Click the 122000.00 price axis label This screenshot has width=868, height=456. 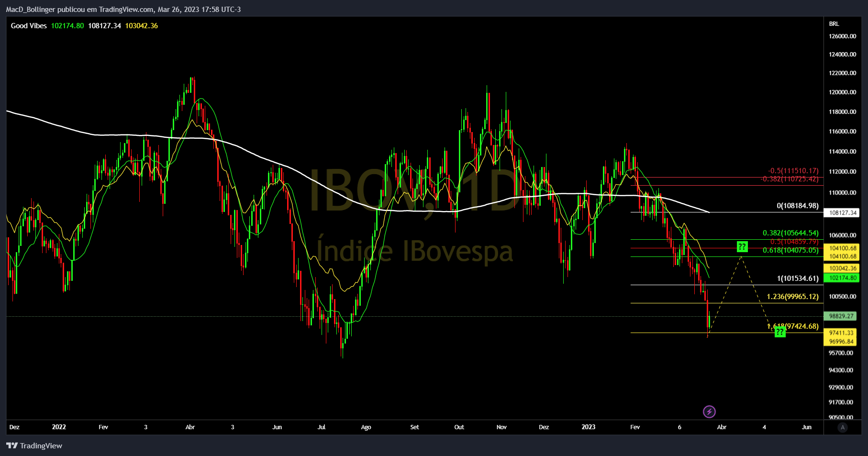click(842, 73)
